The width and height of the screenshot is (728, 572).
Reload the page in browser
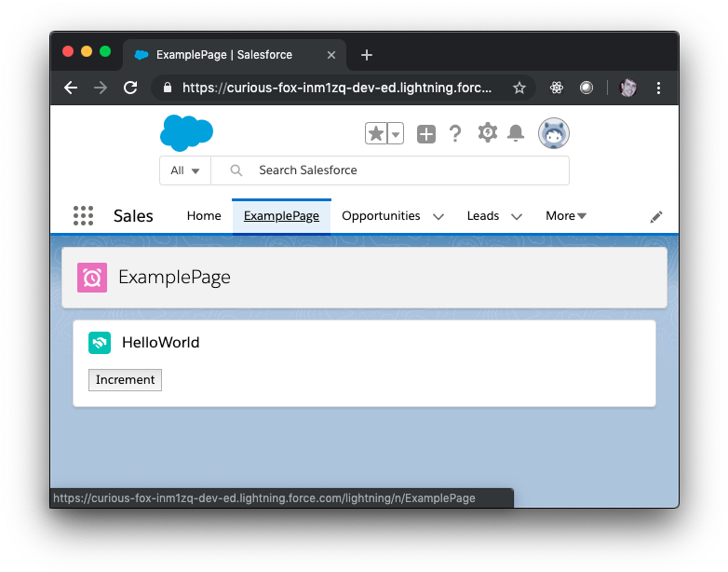pyautogui.click(x=130, y=88)
